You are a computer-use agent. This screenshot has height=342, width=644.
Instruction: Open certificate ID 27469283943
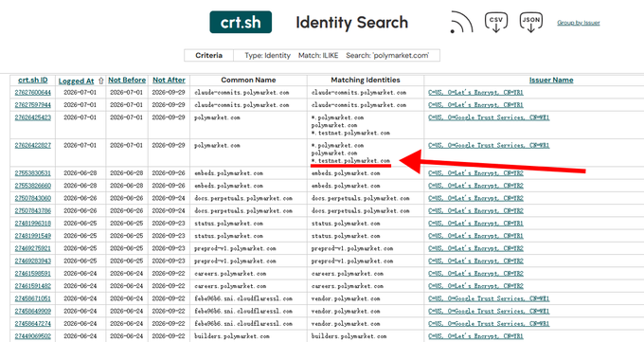pyautogui.click(x=33, y=261)
